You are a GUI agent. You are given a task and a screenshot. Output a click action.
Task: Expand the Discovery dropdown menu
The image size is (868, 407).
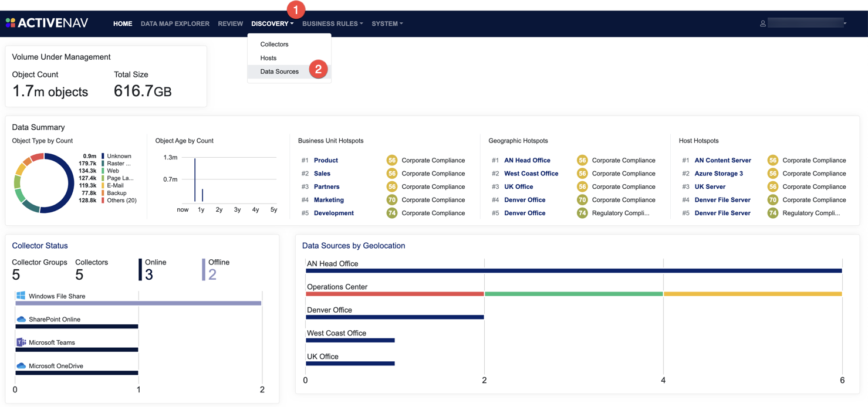point(272,23)
